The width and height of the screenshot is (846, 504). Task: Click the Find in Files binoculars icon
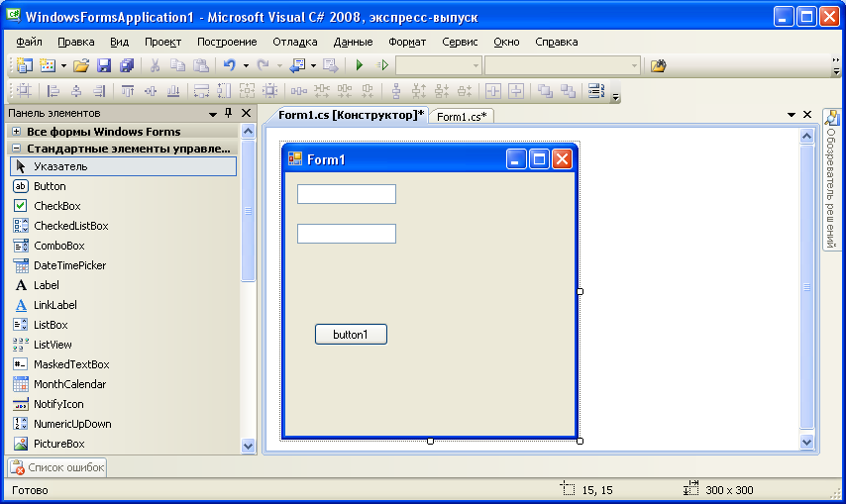click(x=658, y=65)
